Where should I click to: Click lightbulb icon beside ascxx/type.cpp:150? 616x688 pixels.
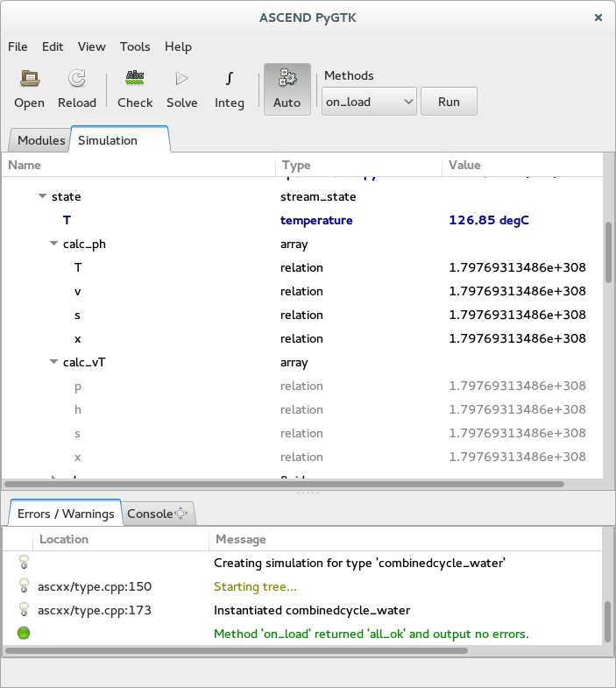[x=24, y=586]
